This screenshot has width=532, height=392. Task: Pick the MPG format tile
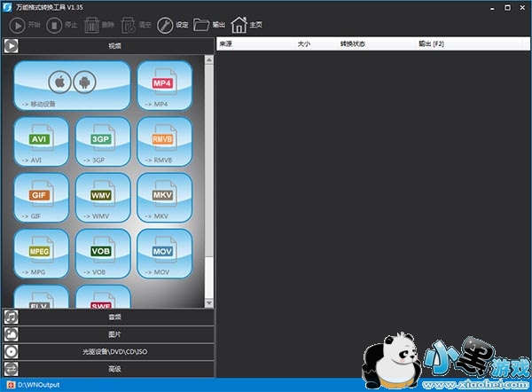point(41,255)
